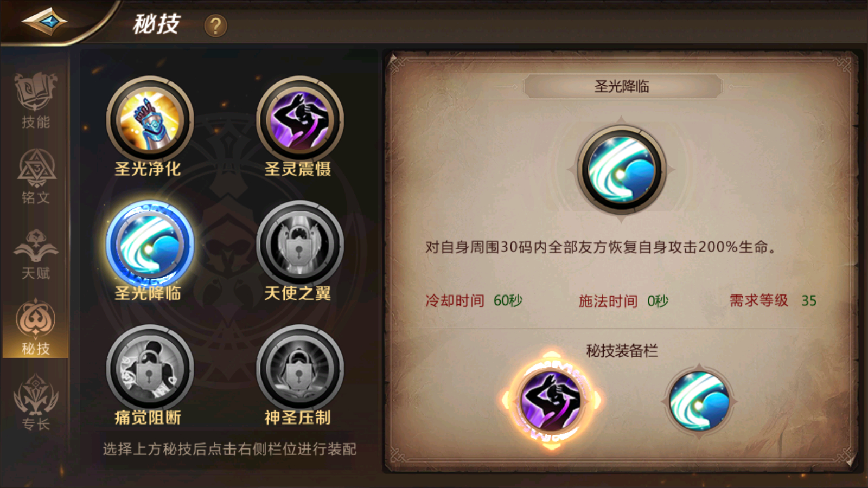Click the 圣灵震慑 label text
This screenshot has height=488, width=868.
tap(298, 169)
